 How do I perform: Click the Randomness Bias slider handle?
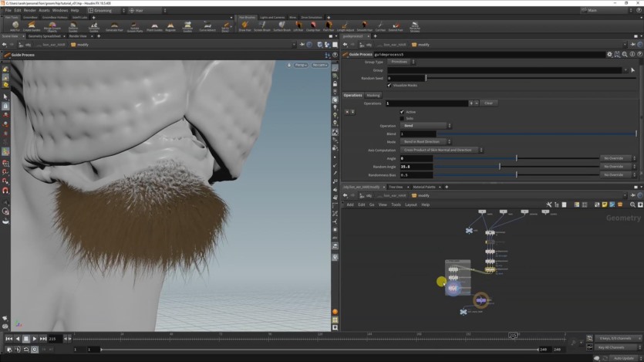click(x=517, y=174)
